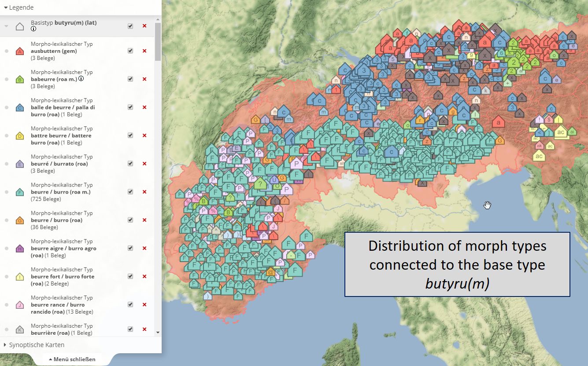Viewport: 588px width, 366px height.
Task: Click the balle de beurre legend label
Action: tap(63, 107)
